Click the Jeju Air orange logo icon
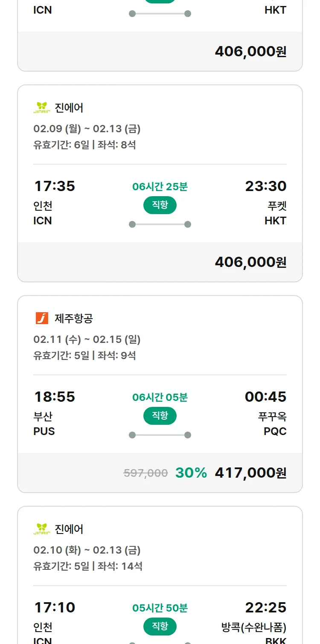The image size is (320, 644). click(x=42, y=318)
